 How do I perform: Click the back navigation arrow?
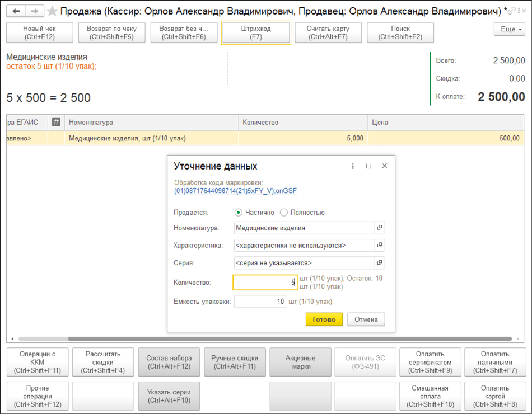pos(16,11)
